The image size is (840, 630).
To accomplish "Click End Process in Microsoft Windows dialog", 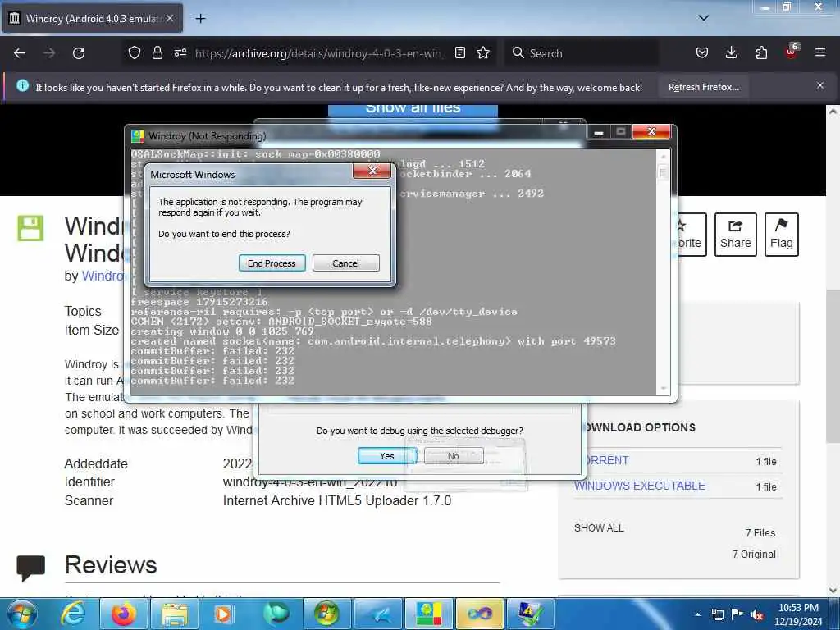I will 272,263.
